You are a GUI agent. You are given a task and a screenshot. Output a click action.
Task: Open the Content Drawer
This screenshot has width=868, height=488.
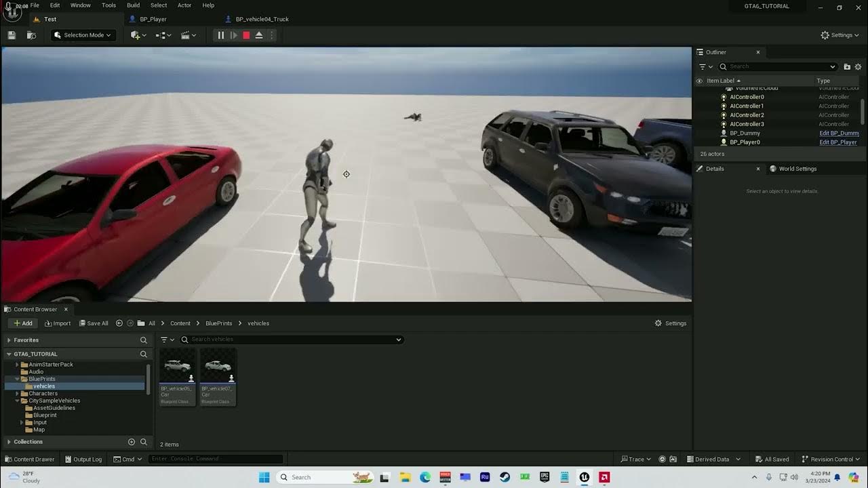tap(29, 459)
